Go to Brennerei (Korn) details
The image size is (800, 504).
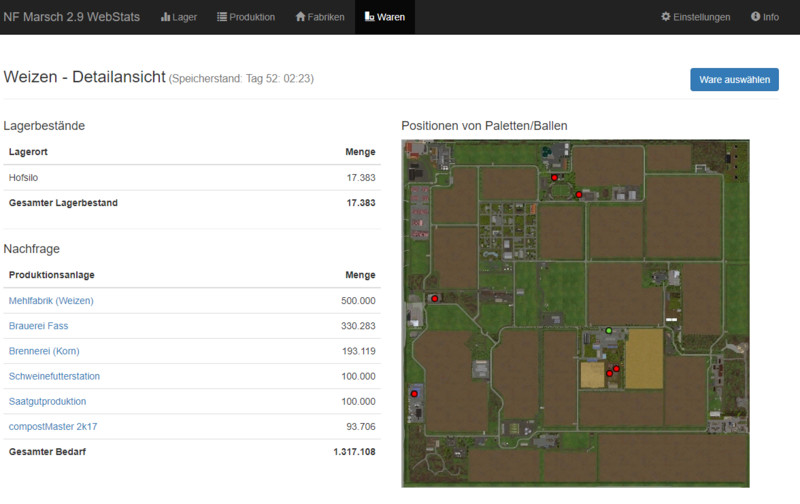click(x=44, y=351)
